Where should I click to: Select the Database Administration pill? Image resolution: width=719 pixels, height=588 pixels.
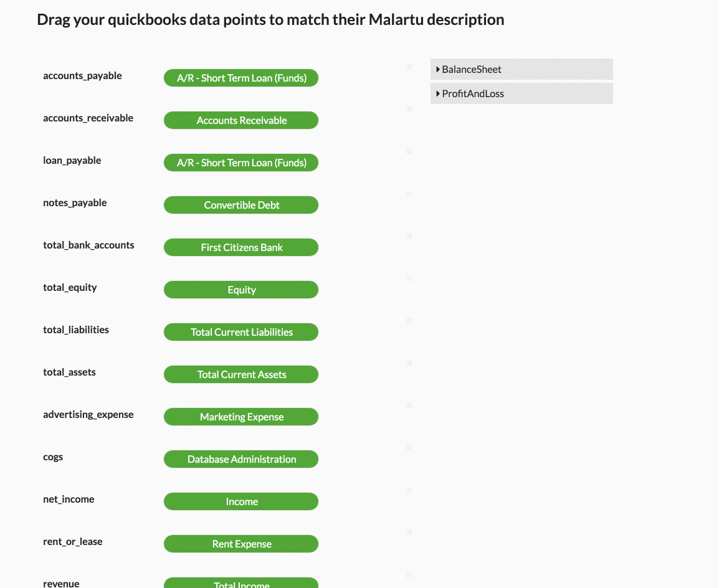241,459
